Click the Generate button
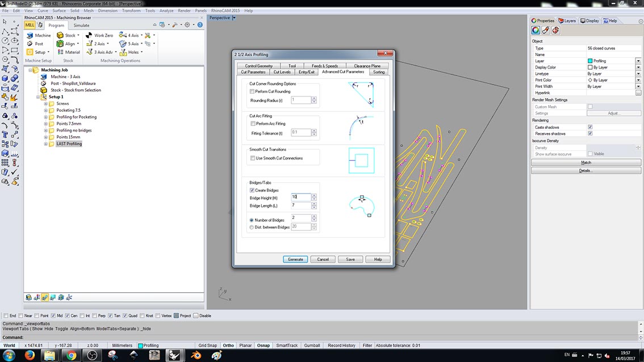This screenshot has width=644, height=362. click(x=295, y=259)
